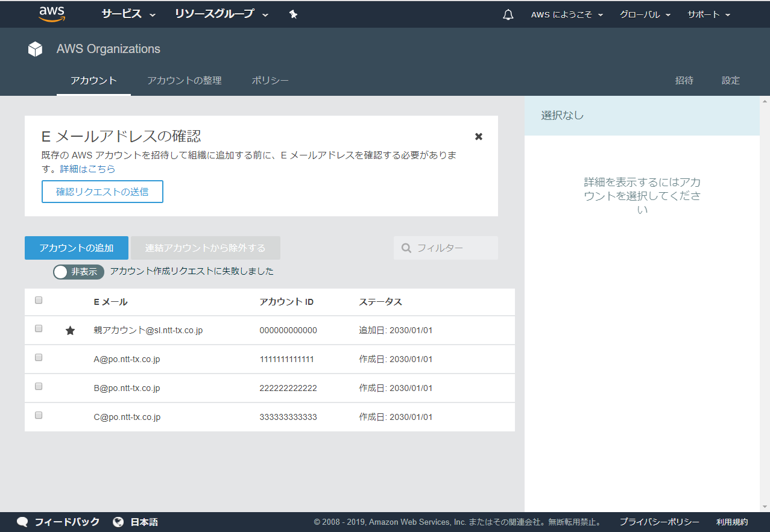Image resolution: width=770 pixels, height=532 pixels.
Task: Select the C@po.ntt-tx.co.jp email
Action: click(x=127, y=417)
